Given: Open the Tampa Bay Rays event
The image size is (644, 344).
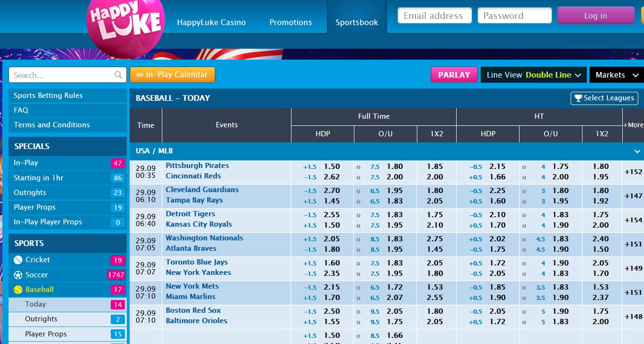Looking at the screenshot, I should coord(194,200).
